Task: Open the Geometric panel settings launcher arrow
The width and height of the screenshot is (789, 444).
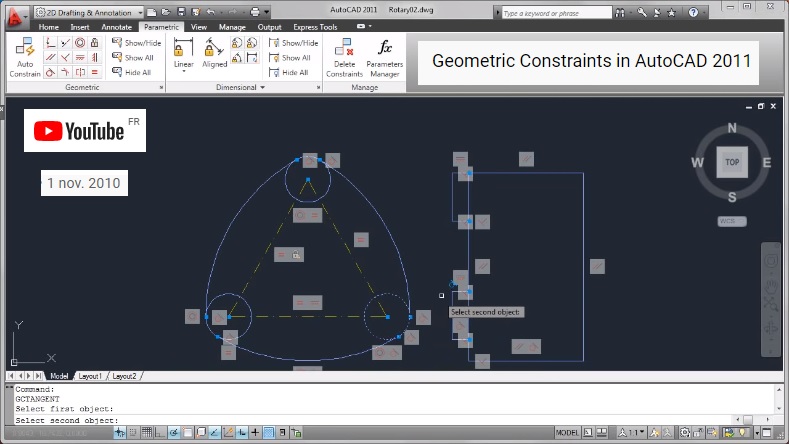Action: [162, 88]
